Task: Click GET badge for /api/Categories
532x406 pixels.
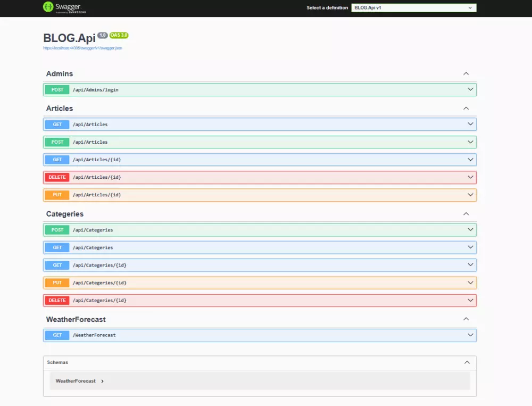Action: (x=57, y=247)
